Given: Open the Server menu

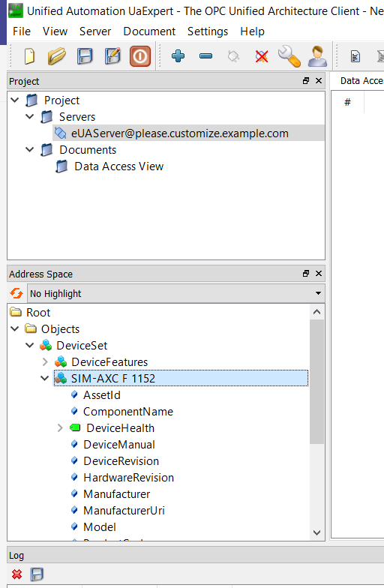Looking at the screenshot, I should point(95,31).
